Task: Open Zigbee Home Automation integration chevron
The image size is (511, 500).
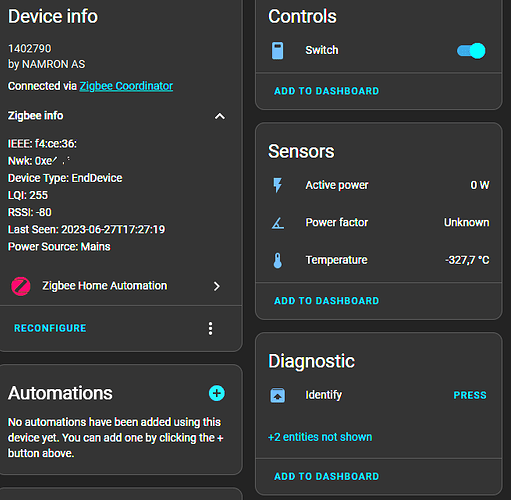Action: pyautogui.click(x=217, y=286)
